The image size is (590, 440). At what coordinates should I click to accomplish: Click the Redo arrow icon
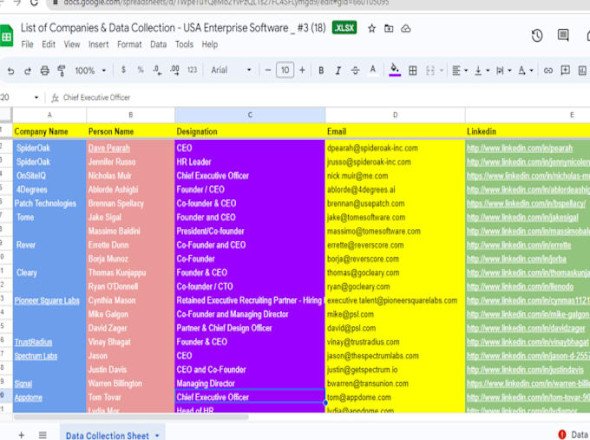point(27,70)
